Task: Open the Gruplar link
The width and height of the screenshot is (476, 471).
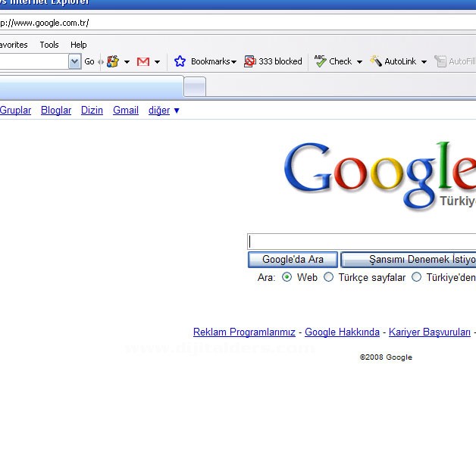Action: [x=15, y=110]
